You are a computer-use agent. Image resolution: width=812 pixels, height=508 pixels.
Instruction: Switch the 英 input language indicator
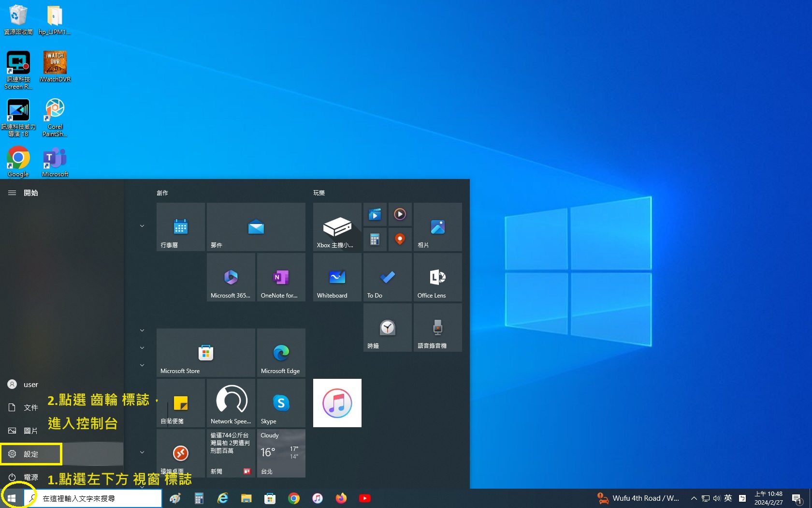pos(728,498)
